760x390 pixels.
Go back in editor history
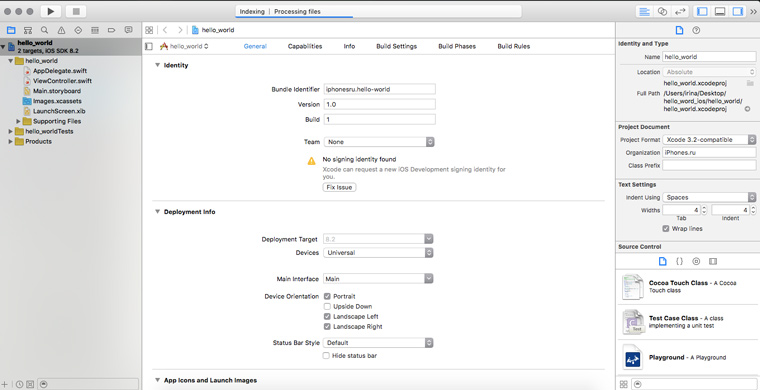pos(165,30)
